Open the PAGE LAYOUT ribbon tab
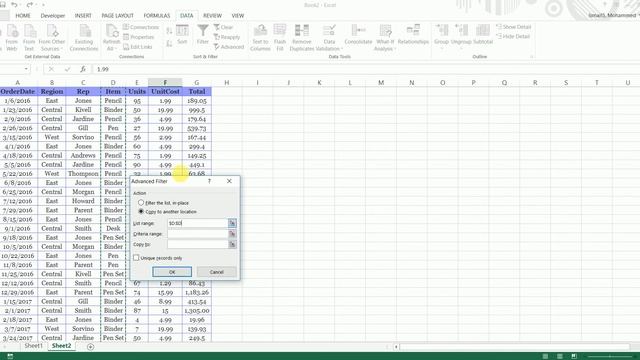640x360 pixels. tap(118, 16)
